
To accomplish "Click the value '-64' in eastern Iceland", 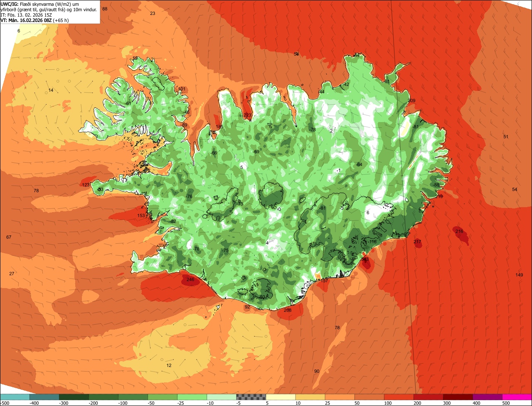I will pos(359,164).
